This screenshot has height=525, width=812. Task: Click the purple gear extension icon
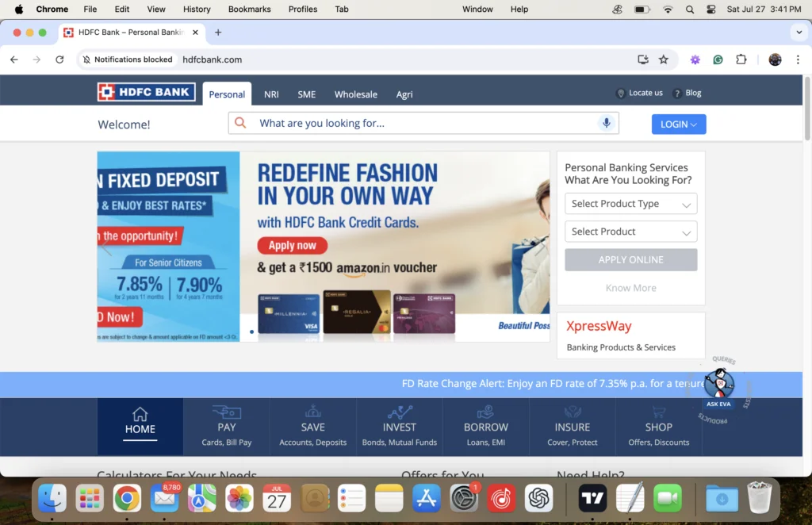click(x=695, y=59)
